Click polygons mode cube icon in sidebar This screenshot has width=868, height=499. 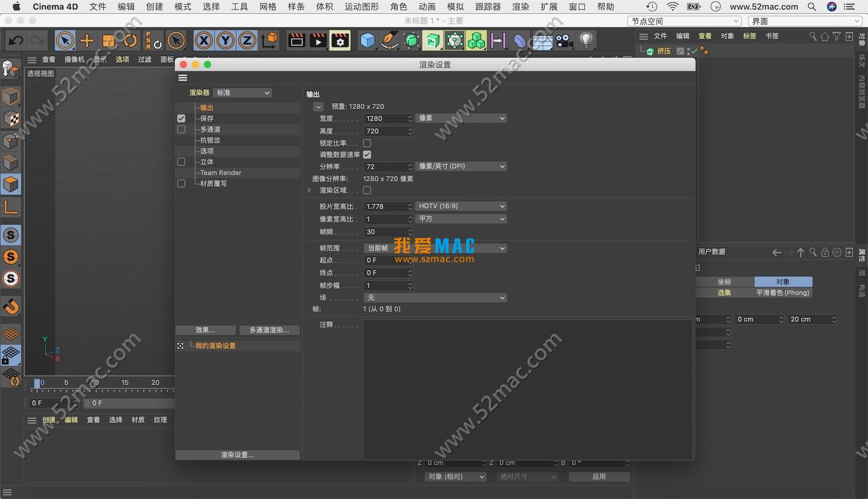pyautogui.click(x=11, y=184)
